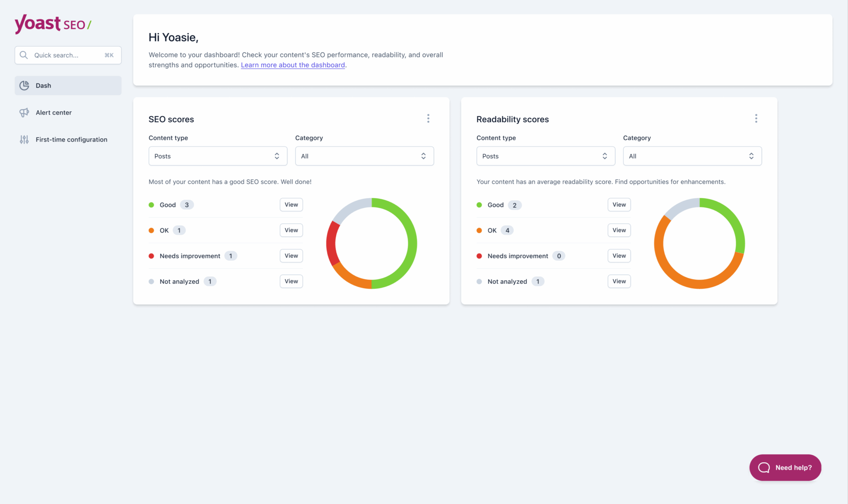Select the red Needs improvement indicator in SEO scores
Screen dimensions: 848x504
(x=151, y=256)
